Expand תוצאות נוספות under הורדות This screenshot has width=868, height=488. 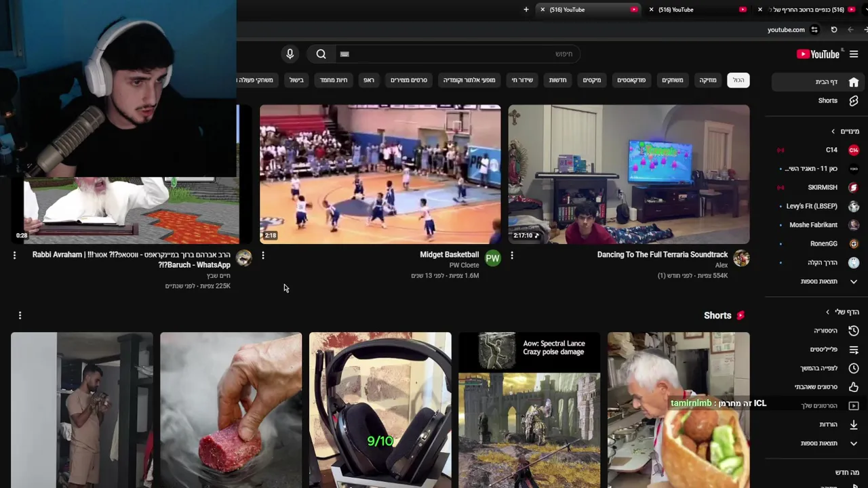[818, 443]
